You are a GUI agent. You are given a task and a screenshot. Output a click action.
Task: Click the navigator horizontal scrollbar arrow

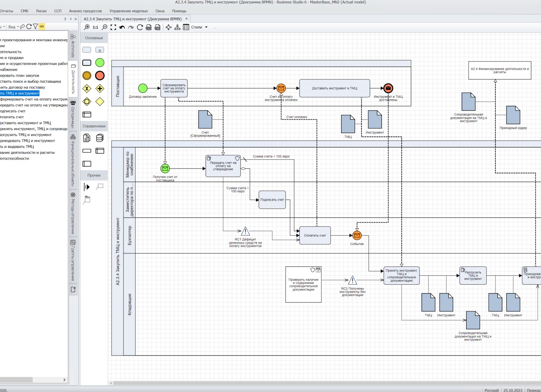click(x=64, y=380)
